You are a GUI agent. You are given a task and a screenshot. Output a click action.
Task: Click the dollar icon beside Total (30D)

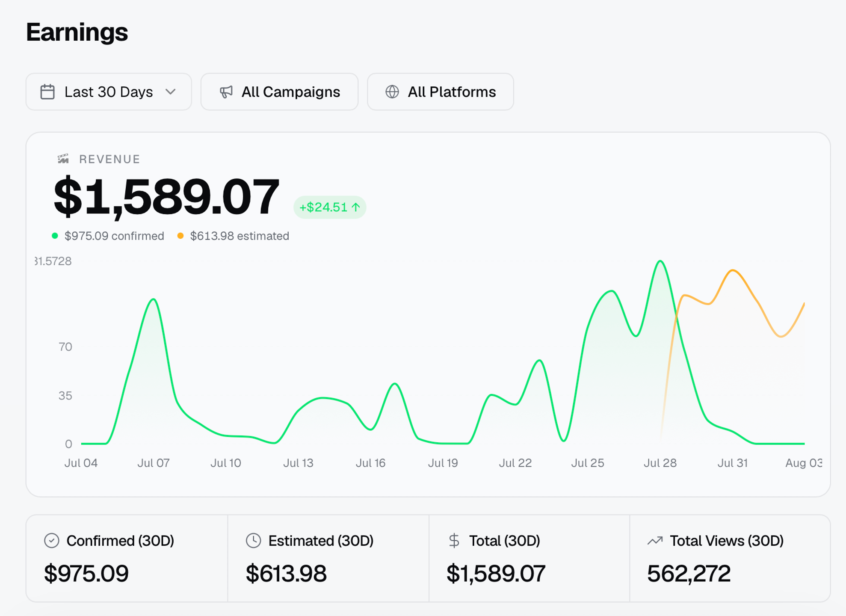click(454, 541)
